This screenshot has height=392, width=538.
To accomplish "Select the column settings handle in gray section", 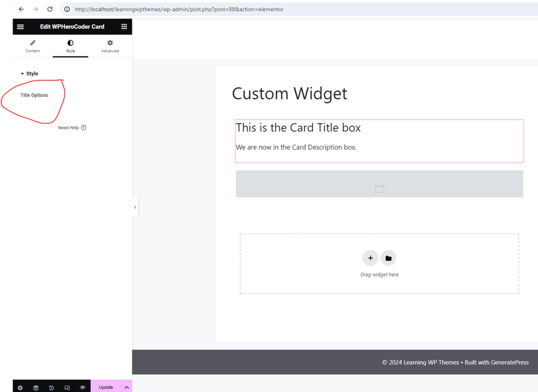I will tap(379, 189).
